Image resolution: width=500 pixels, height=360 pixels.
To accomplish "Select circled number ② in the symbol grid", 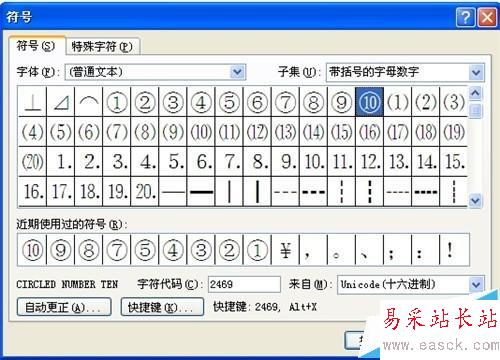I will tap(145, 102).
